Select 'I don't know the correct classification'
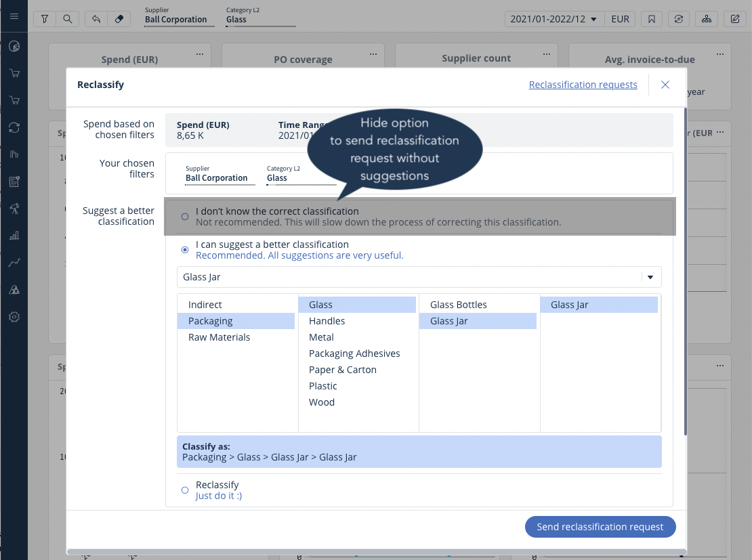 185,217
